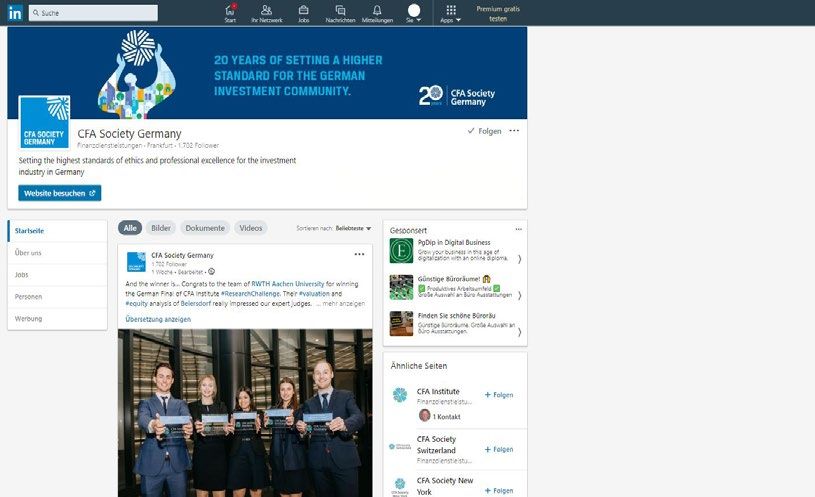The image size is (815, 497).
Task: Expand post text with mehr anzeigen
Action: click(344, 303)
